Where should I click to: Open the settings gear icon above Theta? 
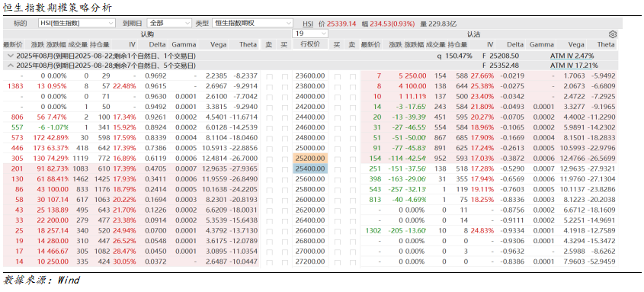tap(613, 34)
